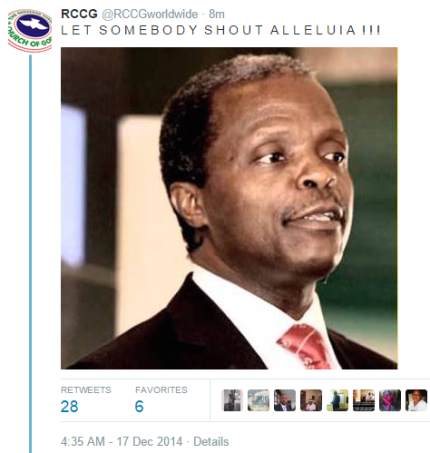Image resolution: width=430 pixels, height=453 pixels.
Task: Click the RETWEETS label
Action: 86,390
